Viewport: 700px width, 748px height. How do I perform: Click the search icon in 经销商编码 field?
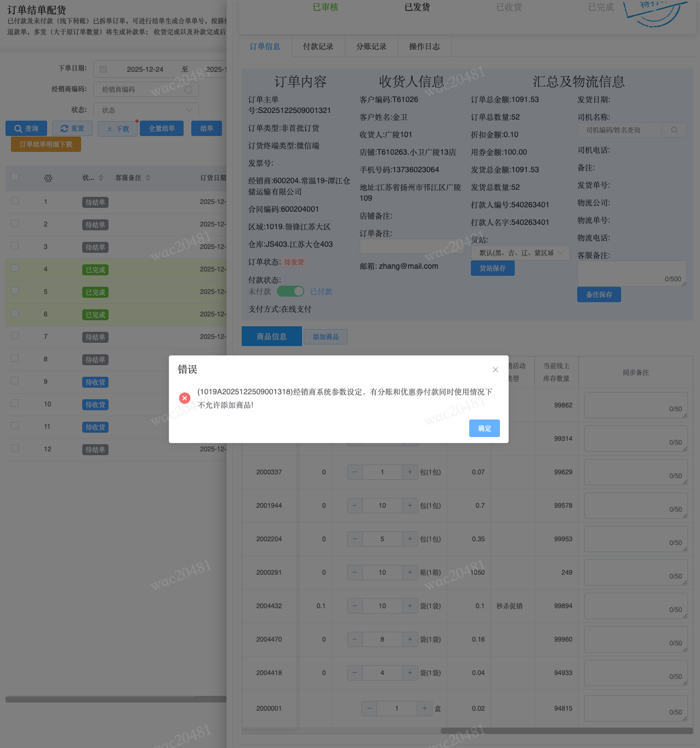[189, 89]
